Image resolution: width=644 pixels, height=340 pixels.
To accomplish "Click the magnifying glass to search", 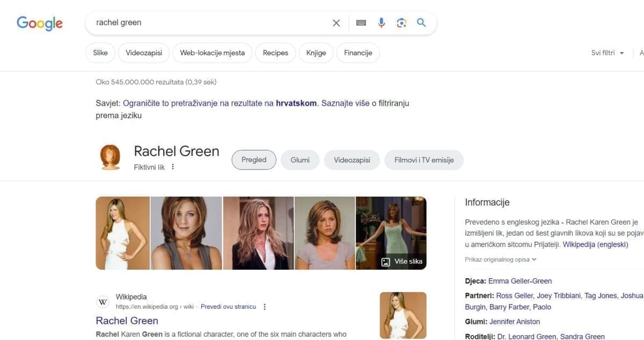I will point(421,23).
